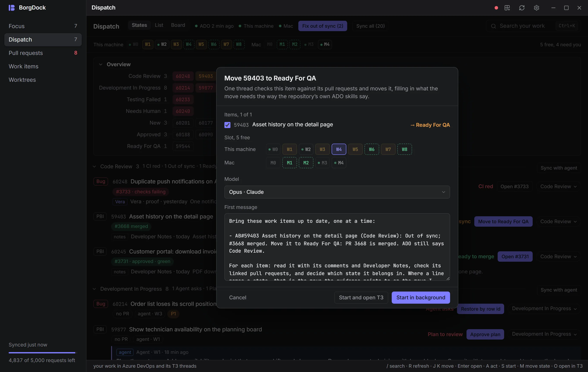This screenshot has height=372, width=588.
Task: Open state dropdown for item 59877
Action: 544,334
